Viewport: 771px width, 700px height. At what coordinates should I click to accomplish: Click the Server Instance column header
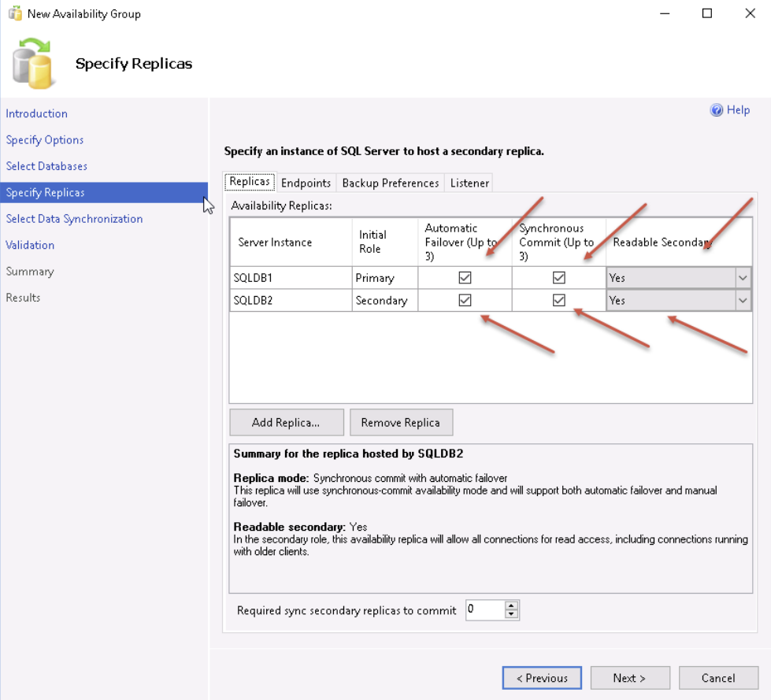pyautogui.click(x=291, y=243)
